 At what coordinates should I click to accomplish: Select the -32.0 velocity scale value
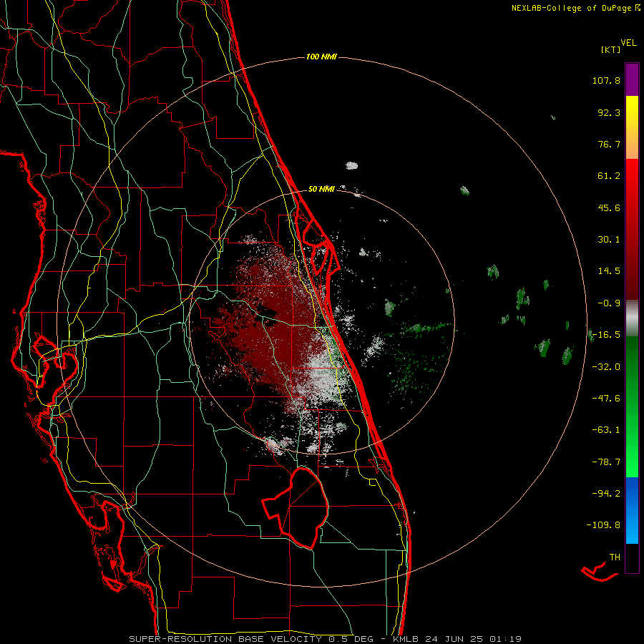point(606,367)
